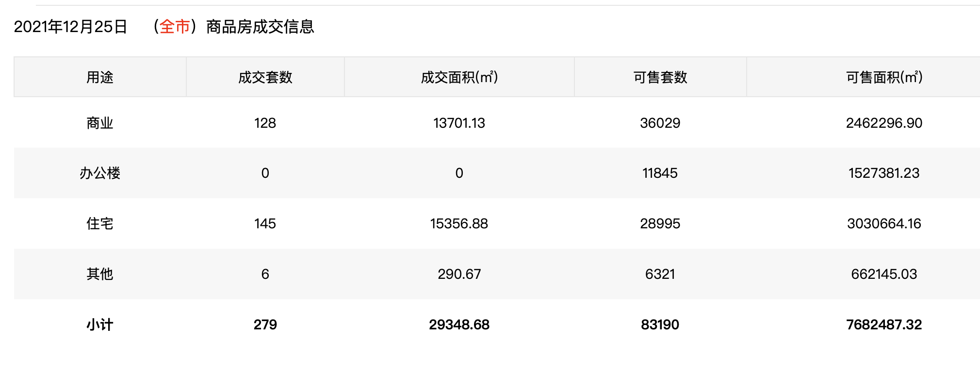Select the 36029 available units cell
Viewport: 980px width, 376px height.
tap(660, 123)
